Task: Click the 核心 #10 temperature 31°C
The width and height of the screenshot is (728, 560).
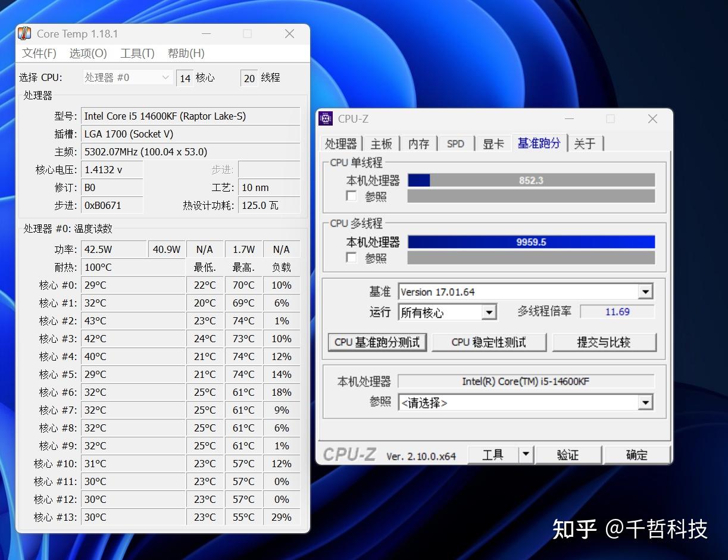Action: click(133, 464)
